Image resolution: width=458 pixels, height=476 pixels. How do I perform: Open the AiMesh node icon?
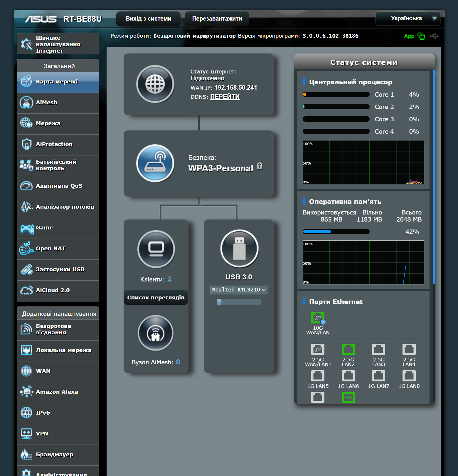[x=156, y=333]
